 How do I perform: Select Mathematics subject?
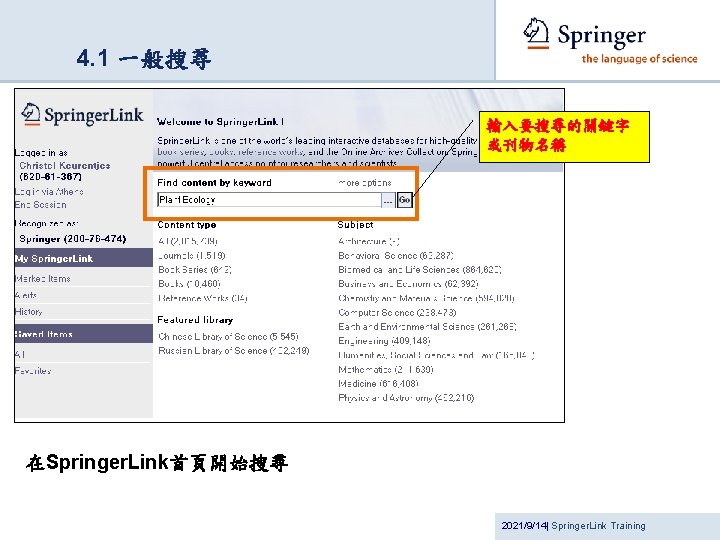386,370
